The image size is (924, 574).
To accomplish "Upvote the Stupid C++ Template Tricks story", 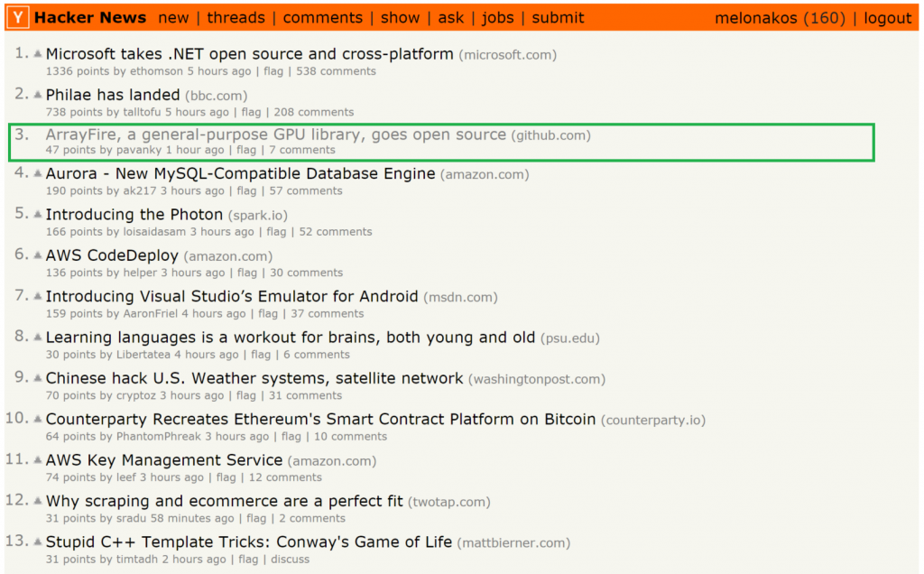I will [38, 542].
